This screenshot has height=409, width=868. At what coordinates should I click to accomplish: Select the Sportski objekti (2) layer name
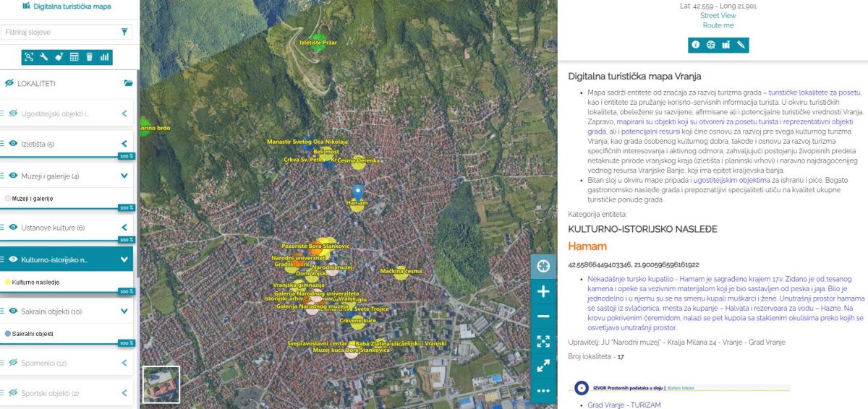tap(51, 393)
